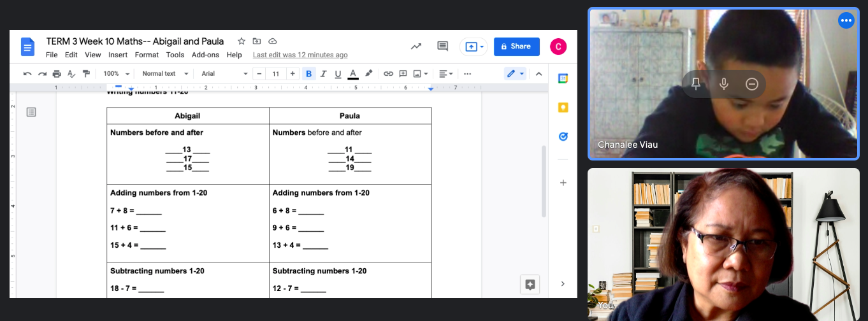Screen dimensions: 868x321
Task: Open the View menu
Action: (x=93, y=55)
